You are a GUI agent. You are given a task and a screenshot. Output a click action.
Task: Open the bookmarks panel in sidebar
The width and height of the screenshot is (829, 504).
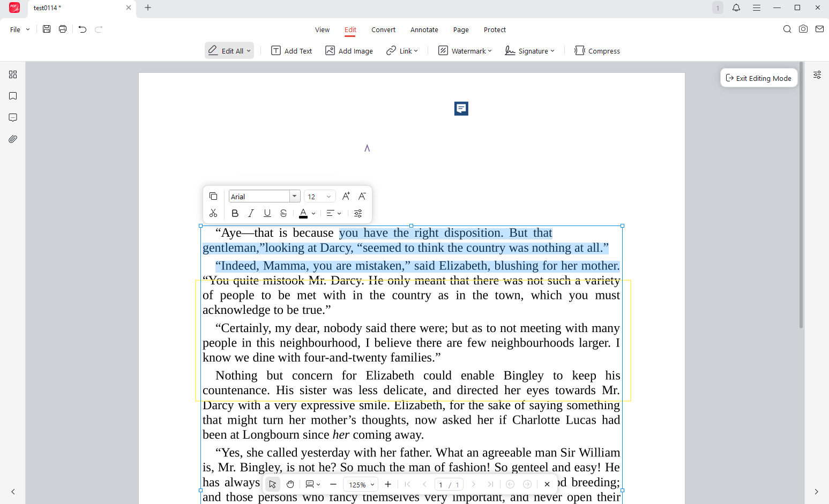point(13,96)
